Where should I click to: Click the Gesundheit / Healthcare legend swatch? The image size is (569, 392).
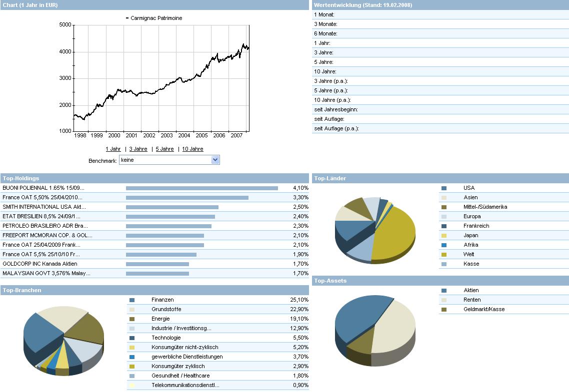[x=131, y=376]
